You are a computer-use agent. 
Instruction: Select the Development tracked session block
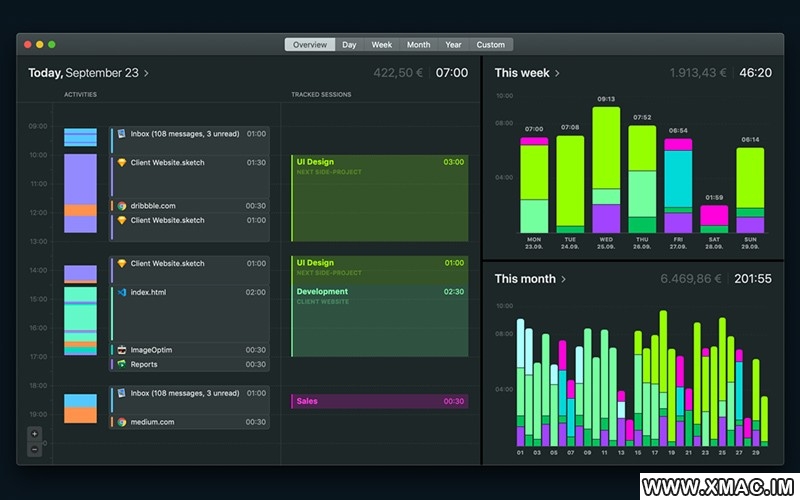[x=379, y=320]
